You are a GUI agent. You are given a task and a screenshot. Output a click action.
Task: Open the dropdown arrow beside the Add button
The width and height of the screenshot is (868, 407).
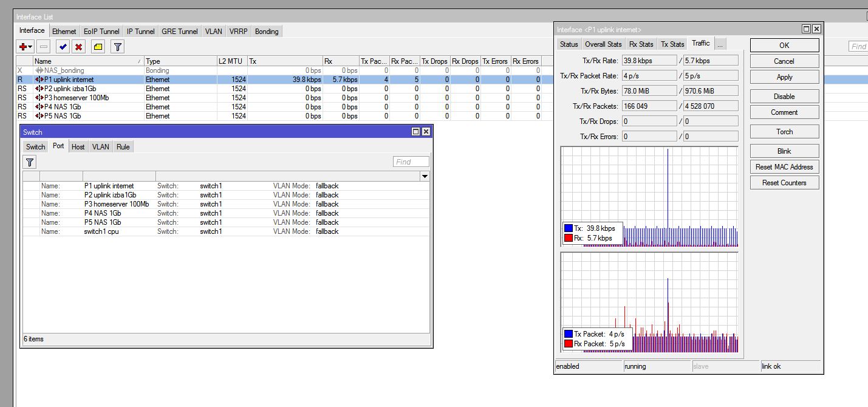click(30, 47)
